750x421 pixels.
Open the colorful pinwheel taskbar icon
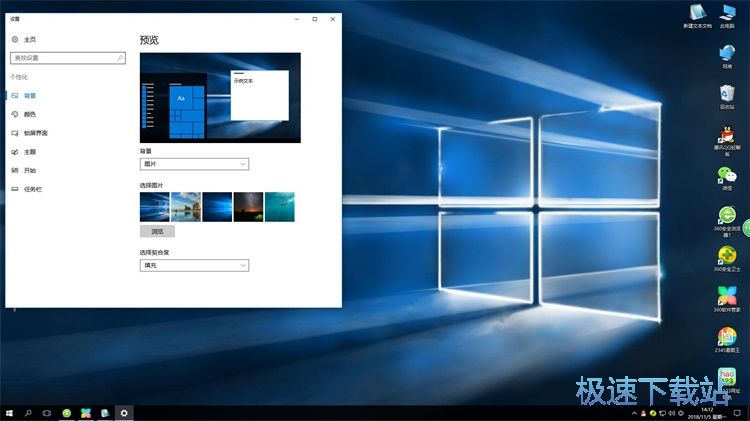click(x=86, y=413)
